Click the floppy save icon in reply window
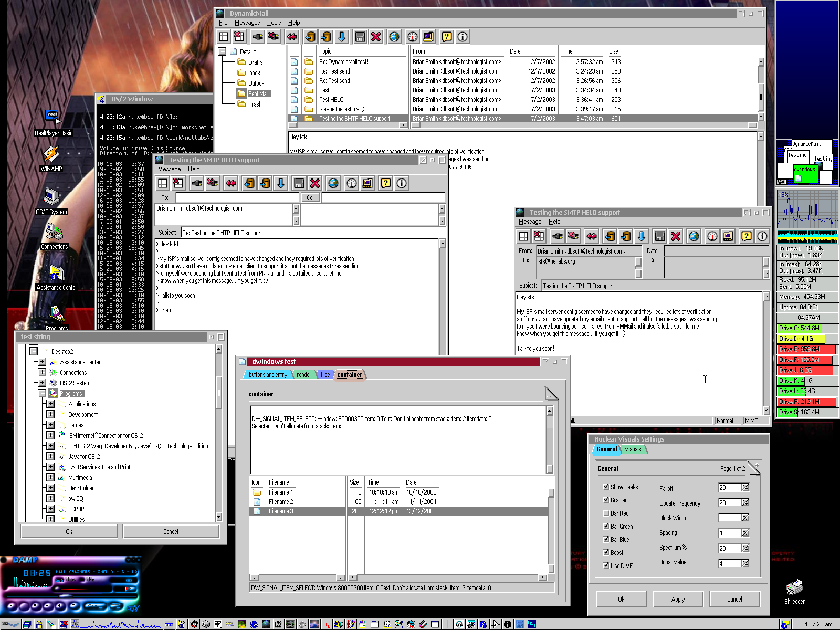The image size is (840, 630). (299, 183)
